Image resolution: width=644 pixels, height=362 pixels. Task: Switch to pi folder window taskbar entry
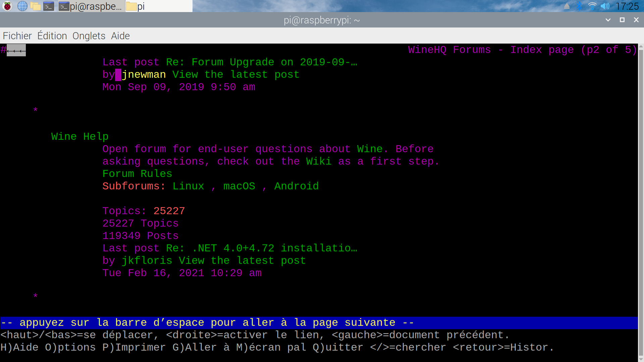point(159,6)
